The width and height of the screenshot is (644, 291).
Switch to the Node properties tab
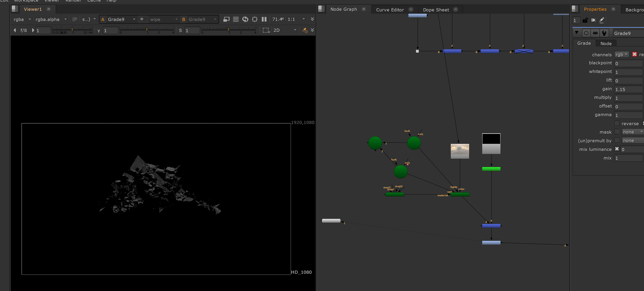coord(606,44)
